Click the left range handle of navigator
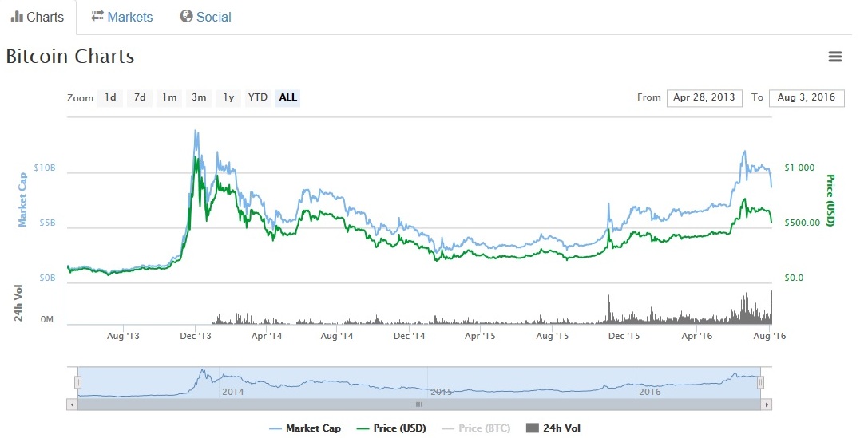The image size is (868, 438). [78, 382]
